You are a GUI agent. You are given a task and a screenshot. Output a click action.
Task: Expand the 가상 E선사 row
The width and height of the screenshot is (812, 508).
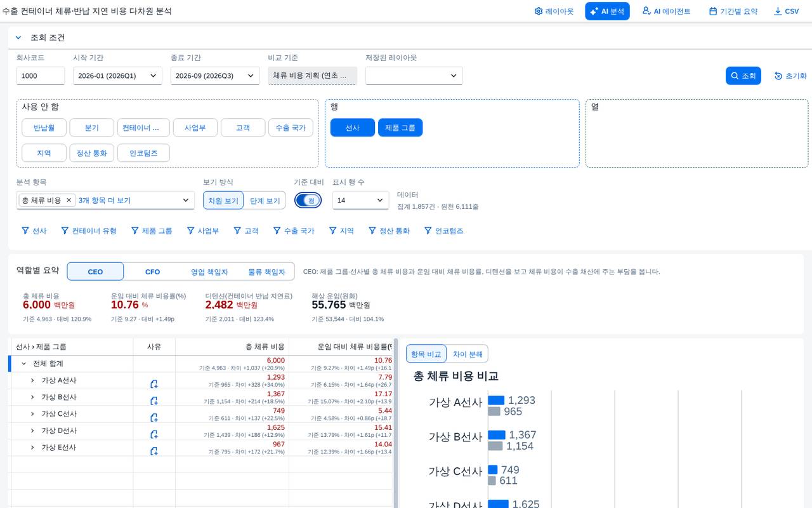point(32,447)
